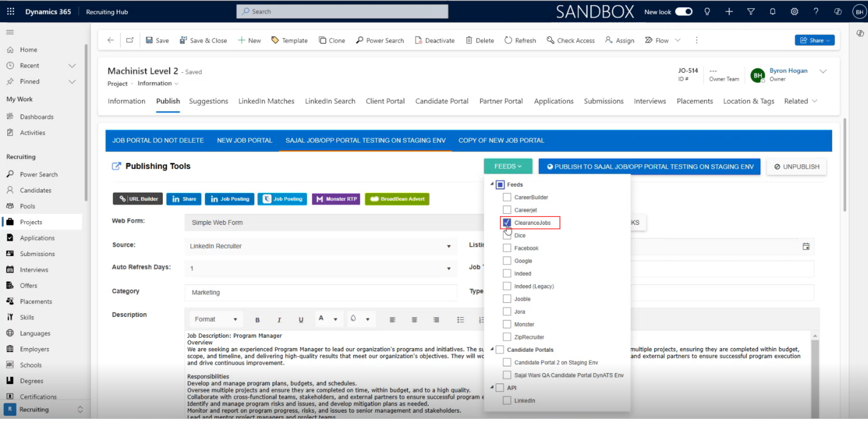Open Byron Hogan owner link
Image resolution: width=868 pixels, height=421 pixels.
coord(788,71)
